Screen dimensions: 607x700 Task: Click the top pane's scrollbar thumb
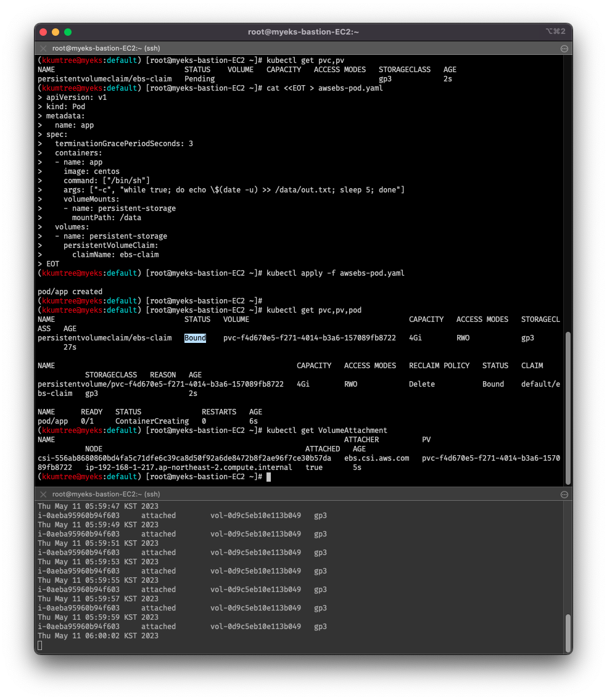pyautogui.click(x=568, y=408)
